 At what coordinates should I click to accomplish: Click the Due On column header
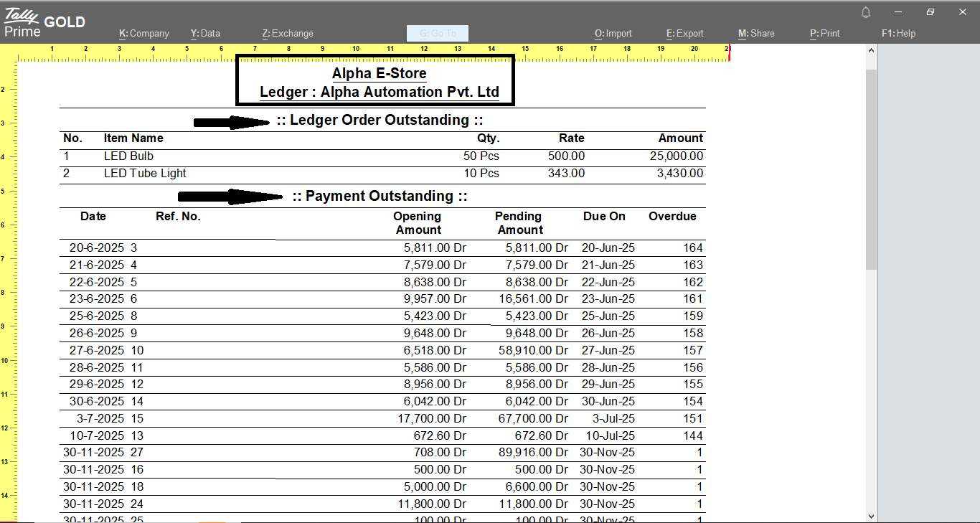[x=604, y=216]
